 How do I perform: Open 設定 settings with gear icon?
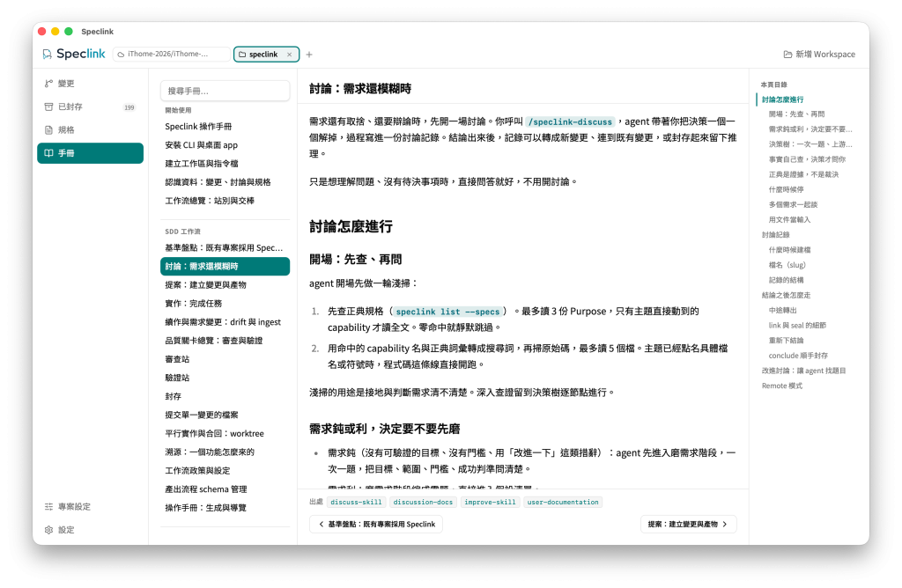[x=91, y=530]
